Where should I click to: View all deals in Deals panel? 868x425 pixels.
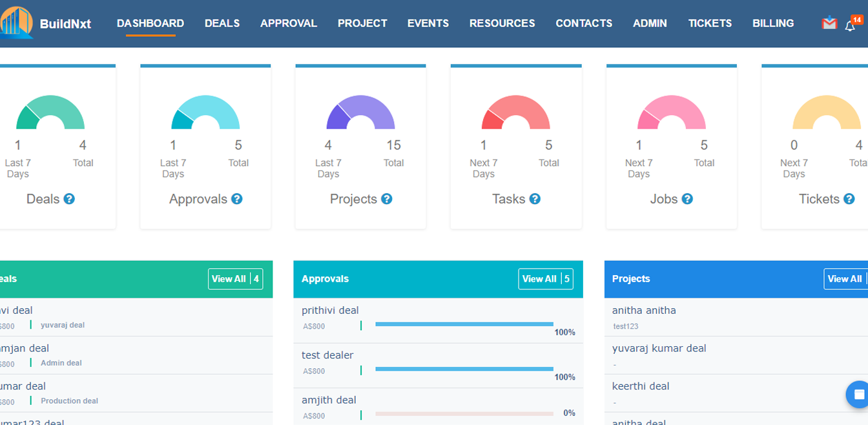[236, 279]
